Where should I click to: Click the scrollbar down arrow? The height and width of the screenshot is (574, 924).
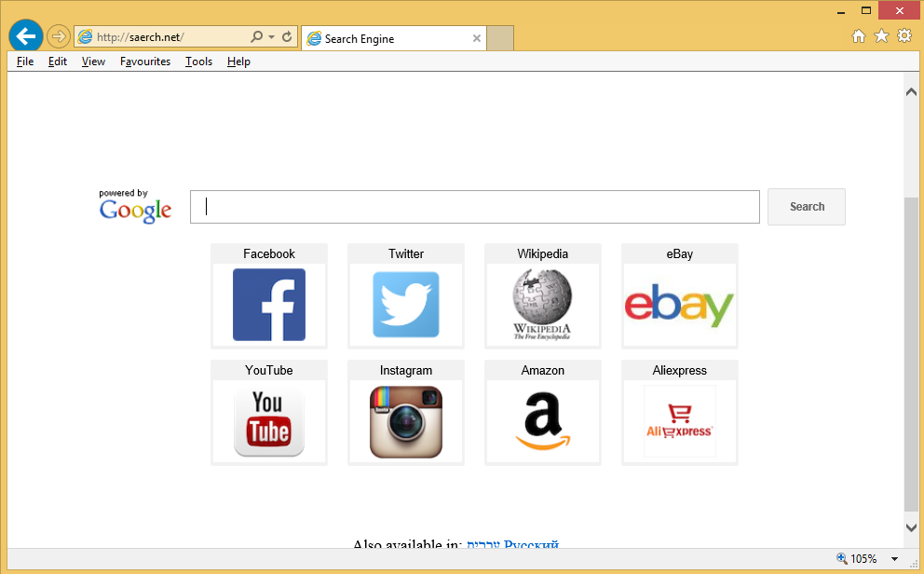(911, 527)
